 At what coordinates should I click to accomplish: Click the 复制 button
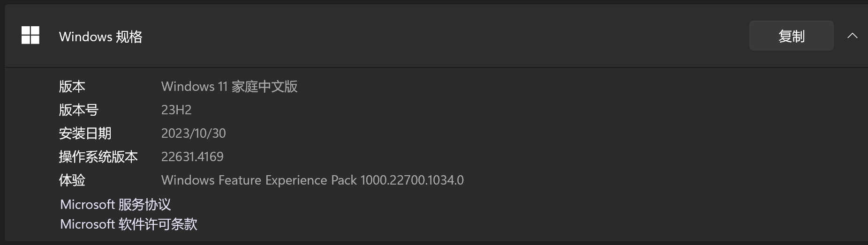point(791,36)
